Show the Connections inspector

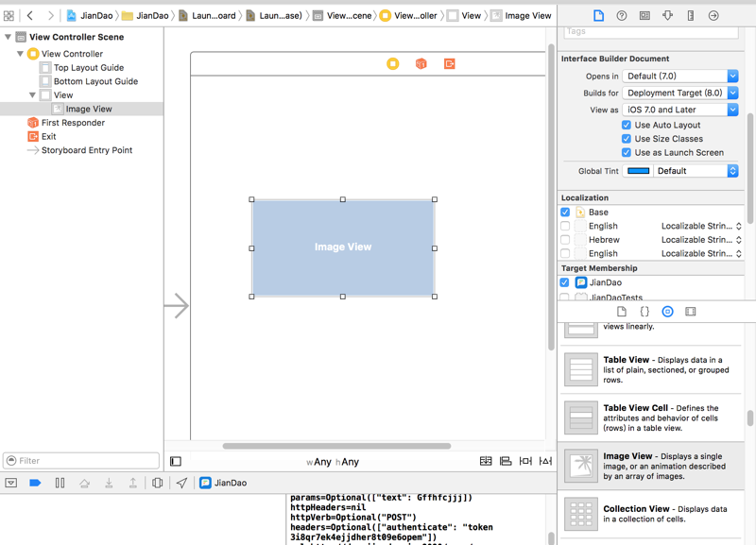point(713,16)
